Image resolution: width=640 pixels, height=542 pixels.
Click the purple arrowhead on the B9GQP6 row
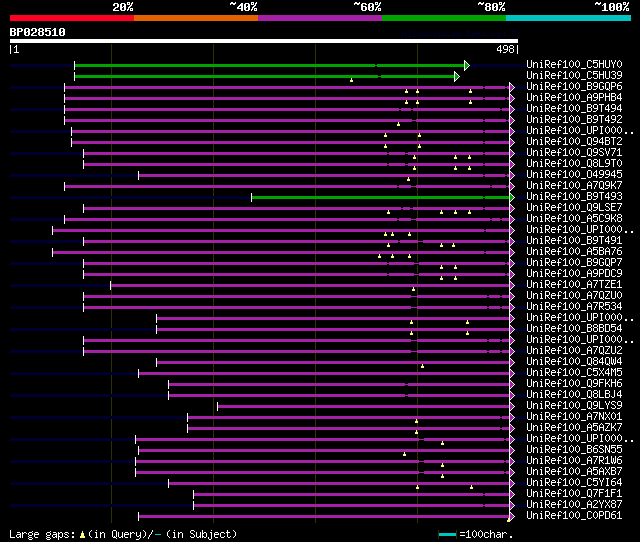(512, 87)
